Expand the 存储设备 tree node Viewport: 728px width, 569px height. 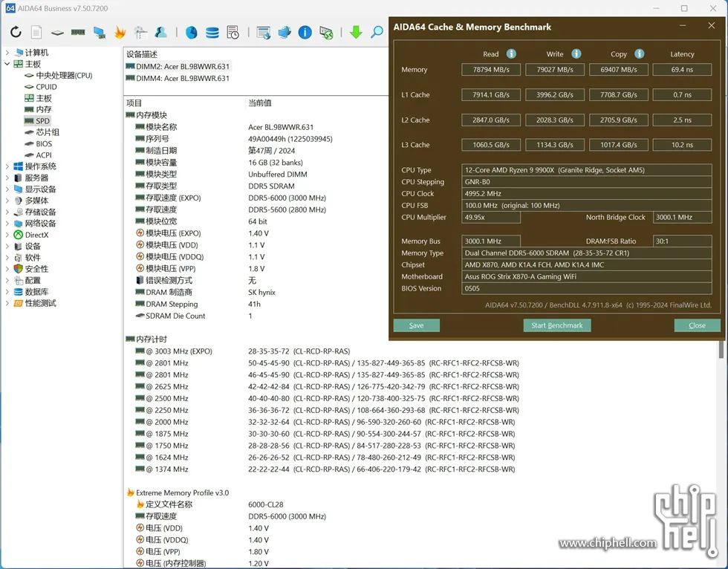click(x=7, y=212)
